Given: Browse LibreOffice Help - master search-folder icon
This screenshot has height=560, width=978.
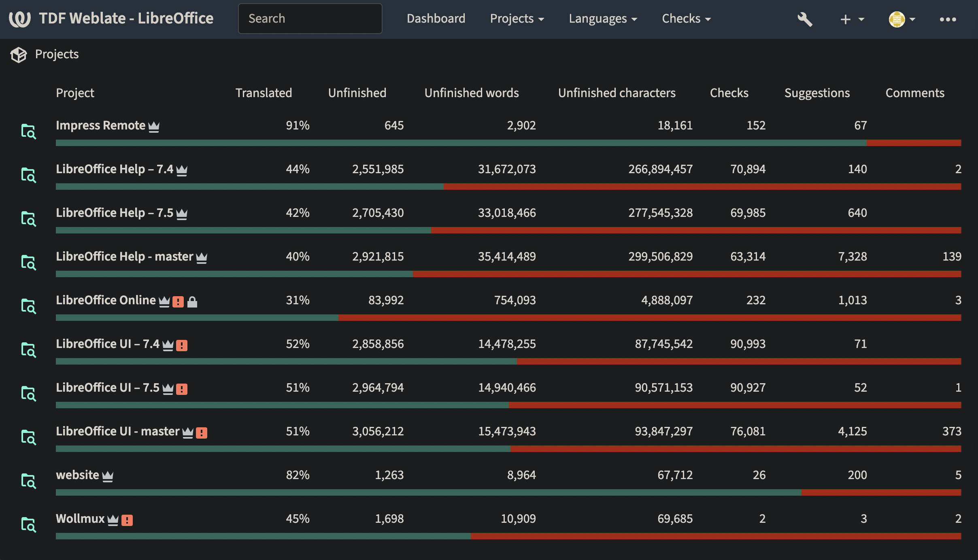Looking at the screenshot, I should click(x=28, y=262).
